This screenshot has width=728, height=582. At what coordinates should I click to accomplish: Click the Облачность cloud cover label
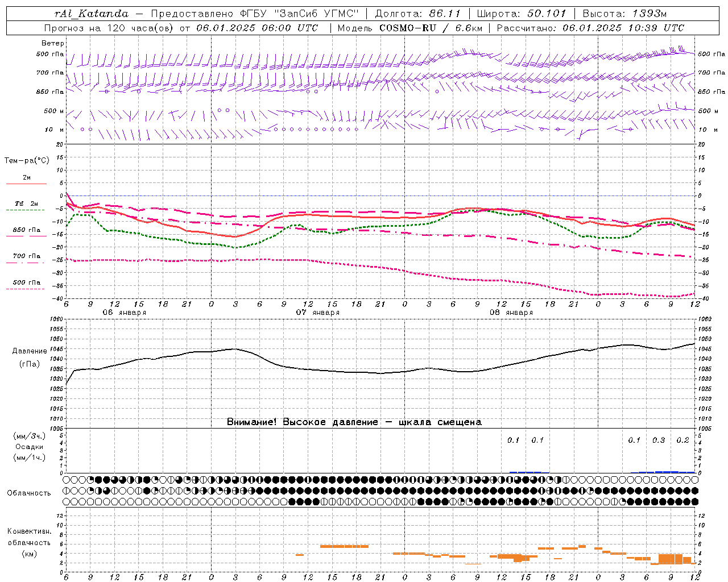[29, 493]
